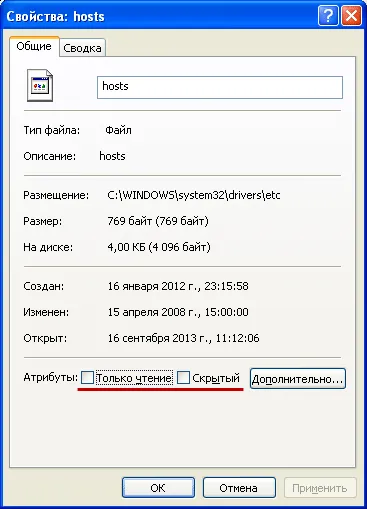Image resolution: width=367 pixels, height=509 pixels.
Task: Click the modified date 15 апреля 2008 г.
Action: [154, 312]
